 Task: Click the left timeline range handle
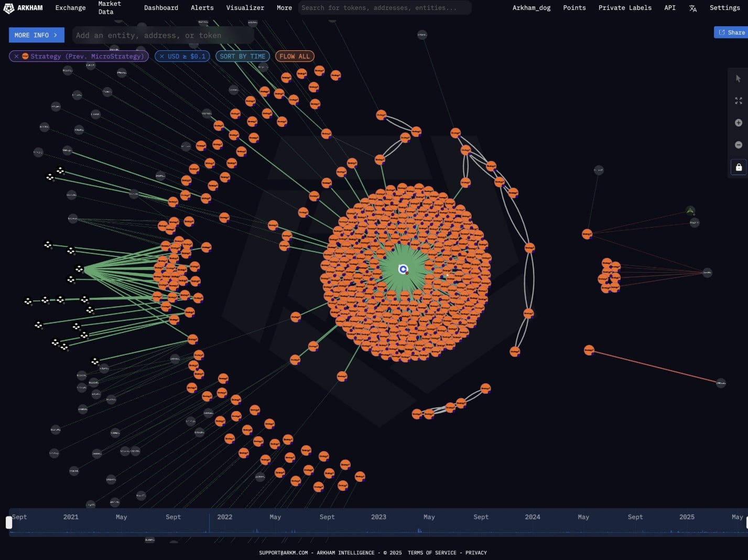9,522
